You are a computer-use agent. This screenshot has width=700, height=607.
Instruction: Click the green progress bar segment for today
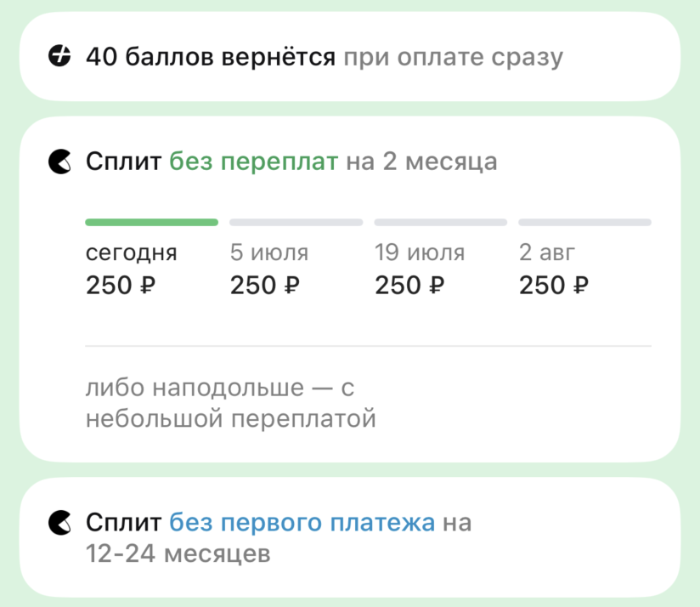tap(151, 223)
